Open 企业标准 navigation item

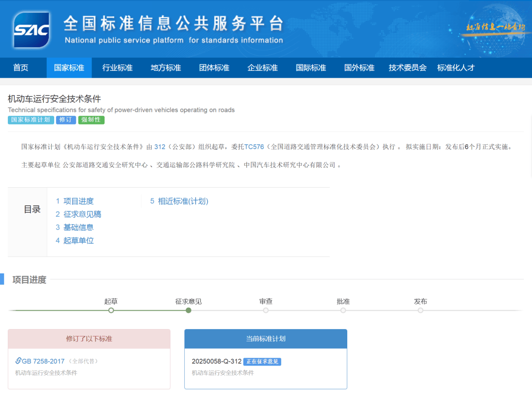point(263,68)
